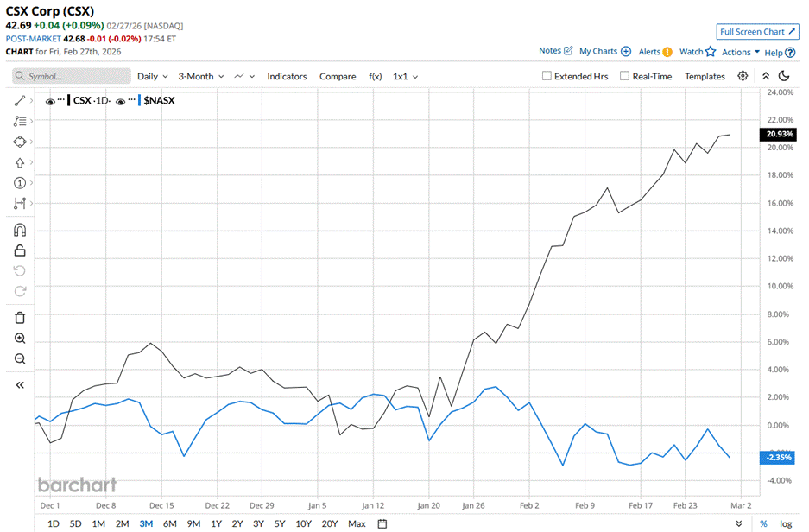This screenshot has width=809, height=532.
Task: Select the trend line drawing tool
Action: click(20, 101)
